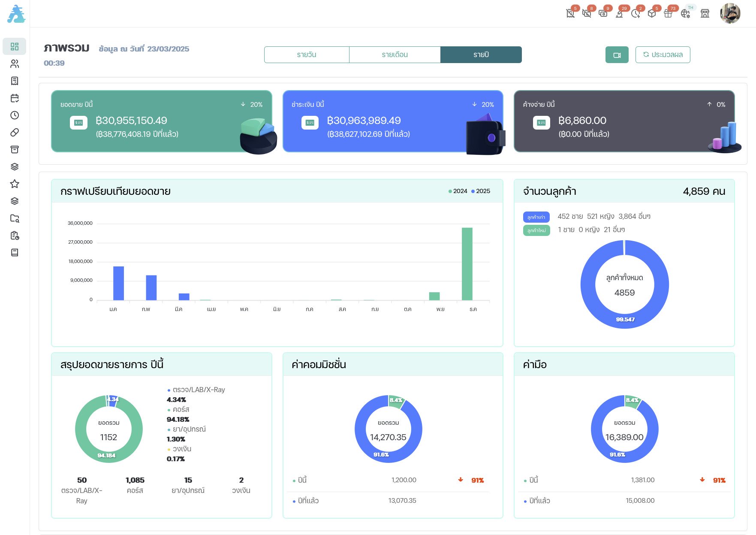Open the pill medication sidebar icon
Image resolution: width=756 pixels, height=535 pixels.
15,133
